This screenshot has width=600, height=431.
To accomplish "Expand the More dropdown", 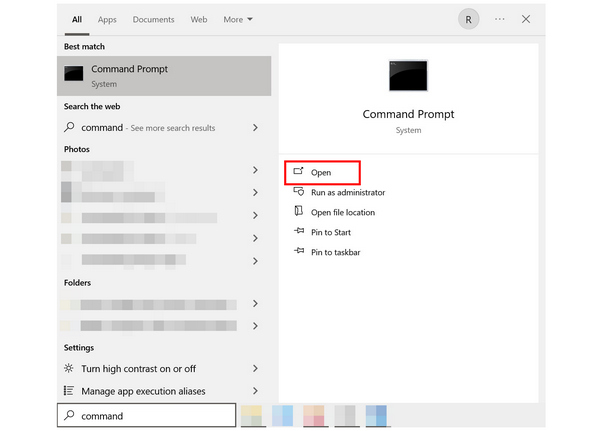I will (238, 20).
